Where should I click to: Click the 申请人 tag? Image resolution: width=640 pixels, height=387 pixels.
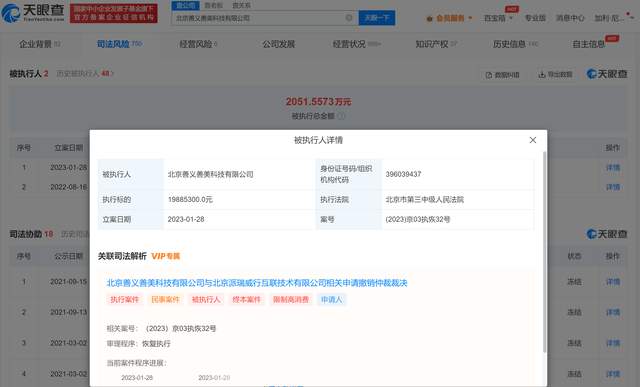coord(331,300)
